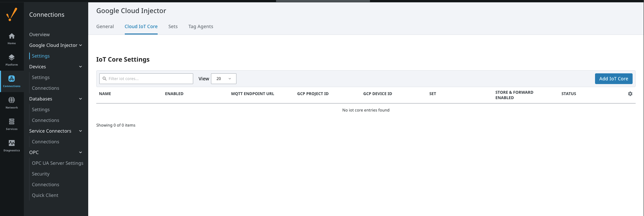Open OPC UA Server Settings

57,163
